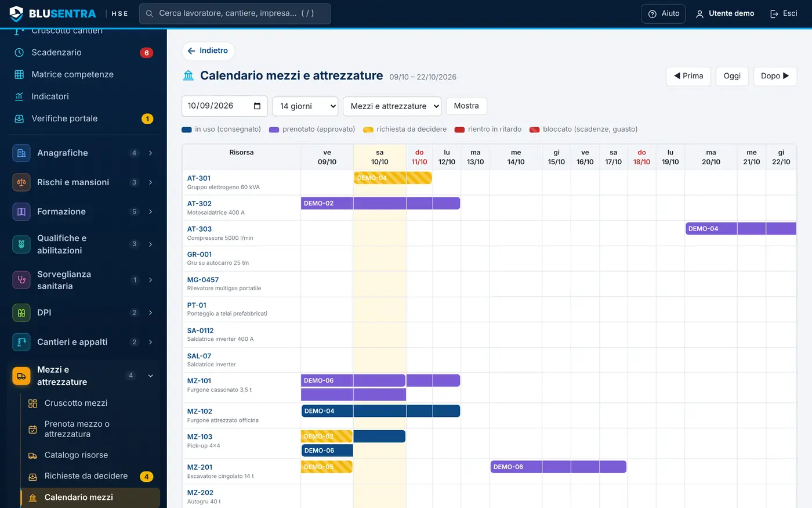Click the Indietro back button

[208, 51]
